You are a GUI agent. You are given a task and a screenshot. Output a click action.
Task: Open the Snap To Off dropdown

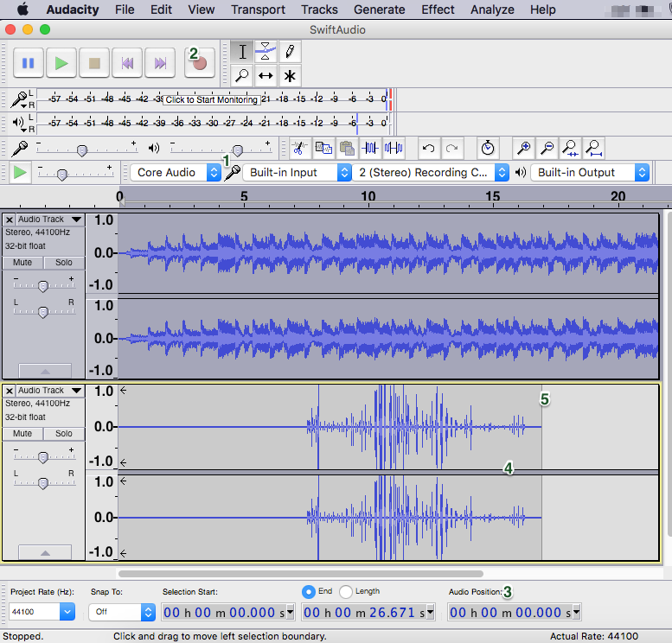pos(122,612)
